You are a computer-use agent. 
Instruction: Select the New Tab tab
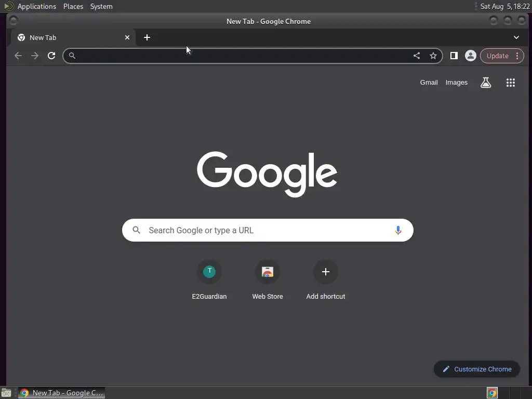[73, 37]
